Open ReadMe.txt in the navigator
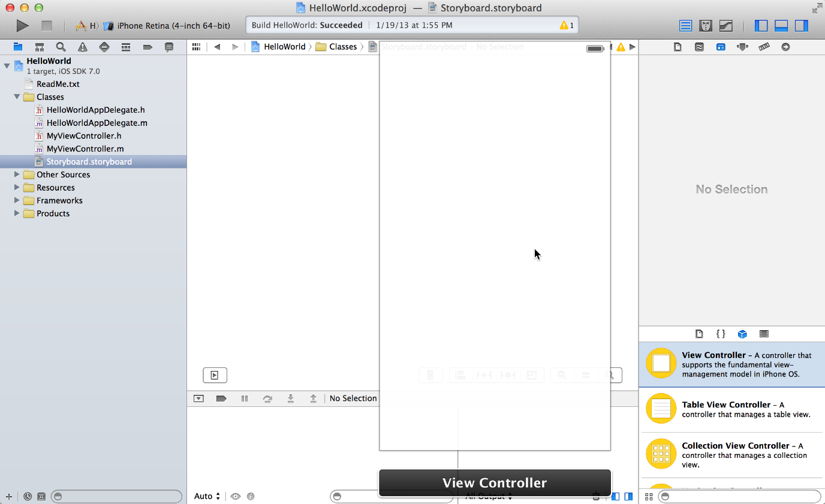The image size is (825, 504). coord(58,84)
